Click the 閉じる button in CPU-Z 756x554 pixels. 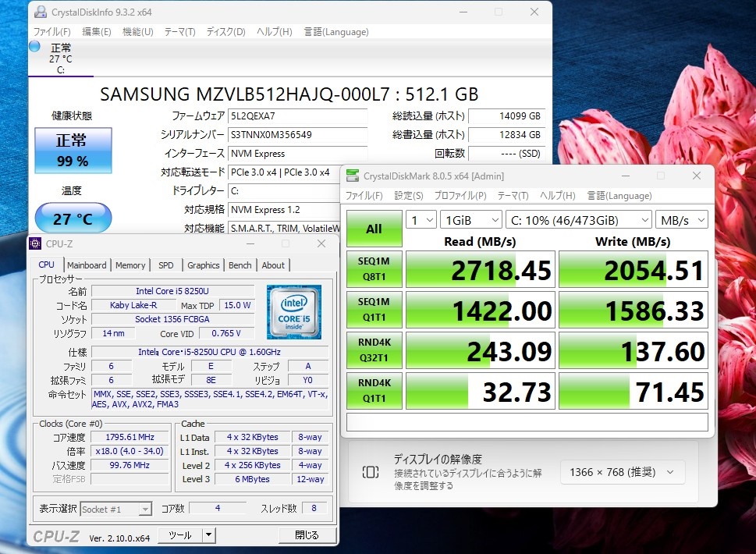point(307,535)
